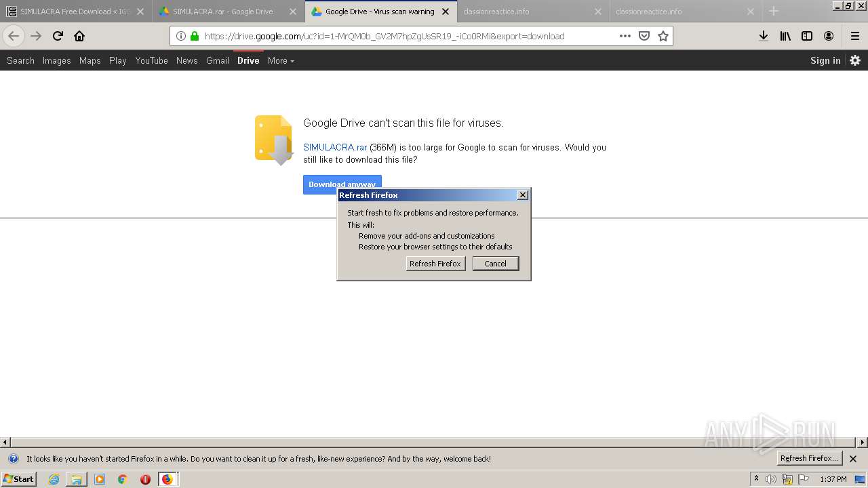Open page actions three-dot menu
The height and width of the screenshot is (488, 868).
tap(625, 36)
